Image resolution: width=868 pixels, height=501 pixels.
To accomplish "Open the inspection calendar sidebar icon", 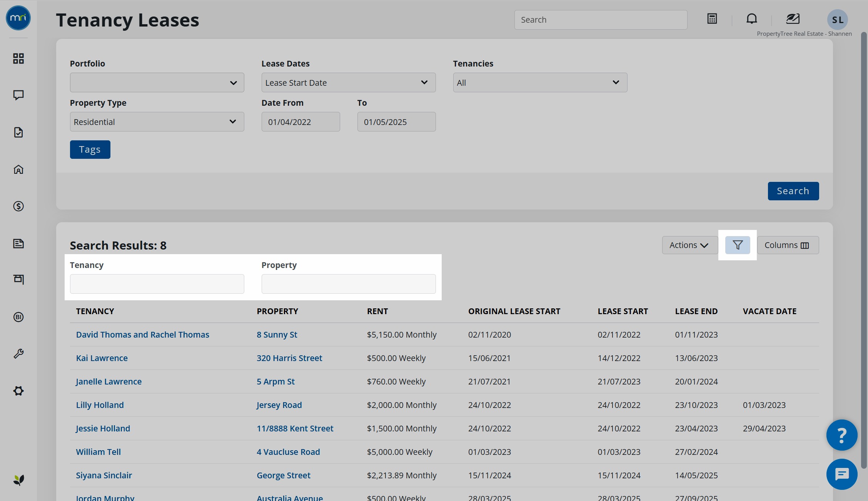I will coord(18,280).
